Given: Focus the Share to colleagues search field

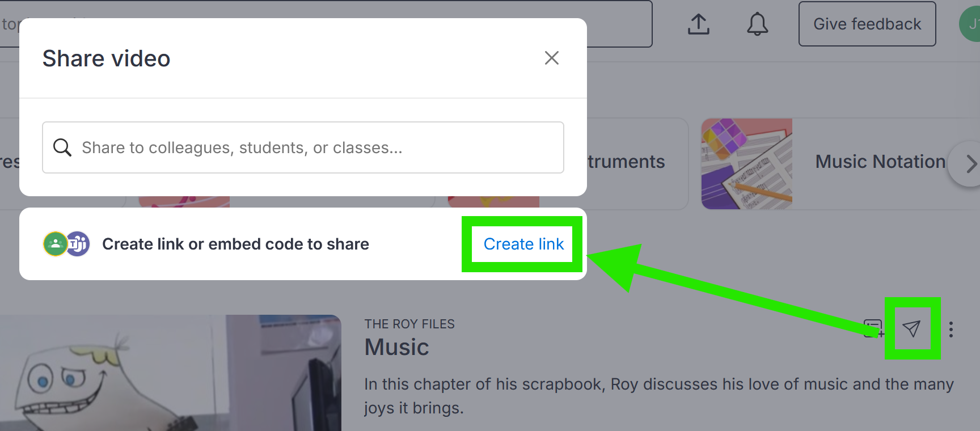Looking at the screenshot, I should tap(303, 147).
